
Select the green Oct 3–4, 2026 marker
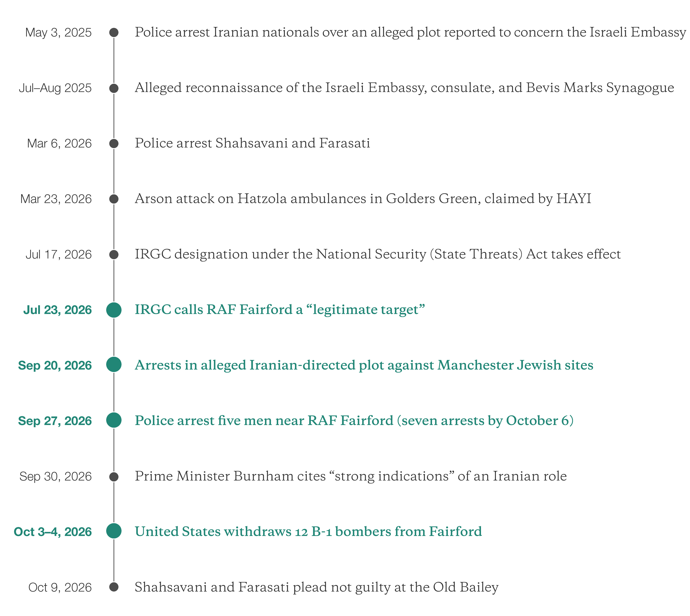click(x=114, y=531)
